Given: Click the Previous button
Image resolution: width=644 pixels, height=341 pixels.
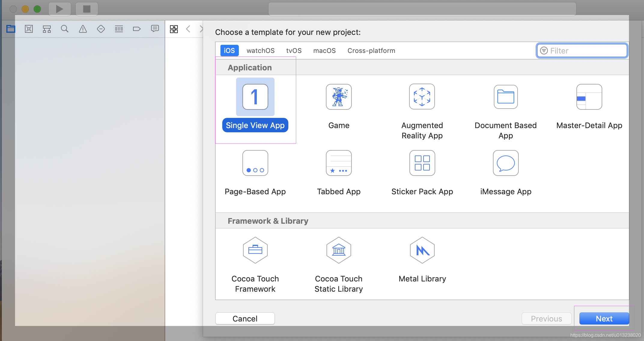Looking at the screenshot, I should coord(547,318).
